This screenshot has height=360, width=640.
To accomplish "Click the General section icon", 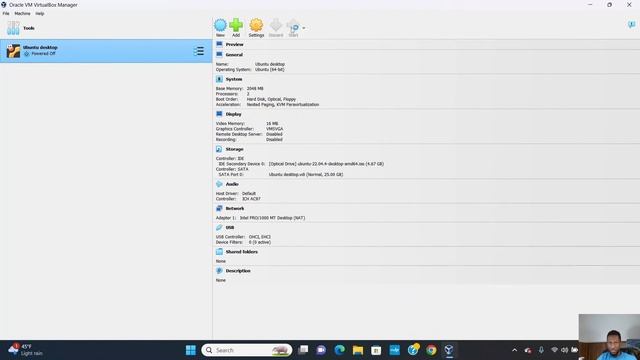I will click(x=219, y=54).
